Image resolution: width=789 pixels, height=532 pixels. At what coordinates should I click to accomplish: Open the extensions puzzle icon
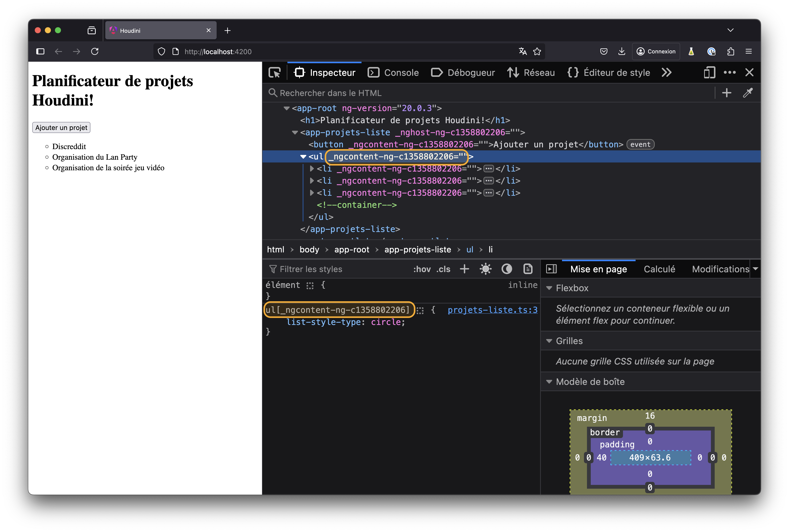tap(731, 51)
